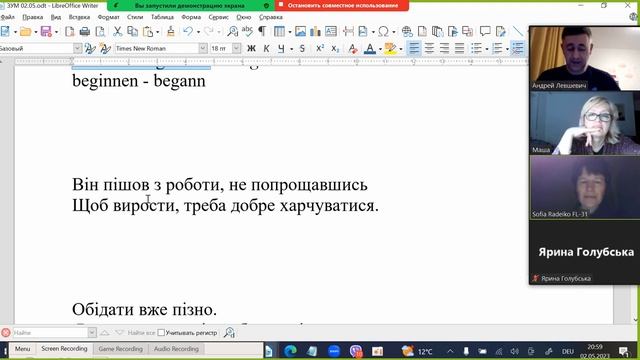Toggle the ordered numbered list

point(497,49)
